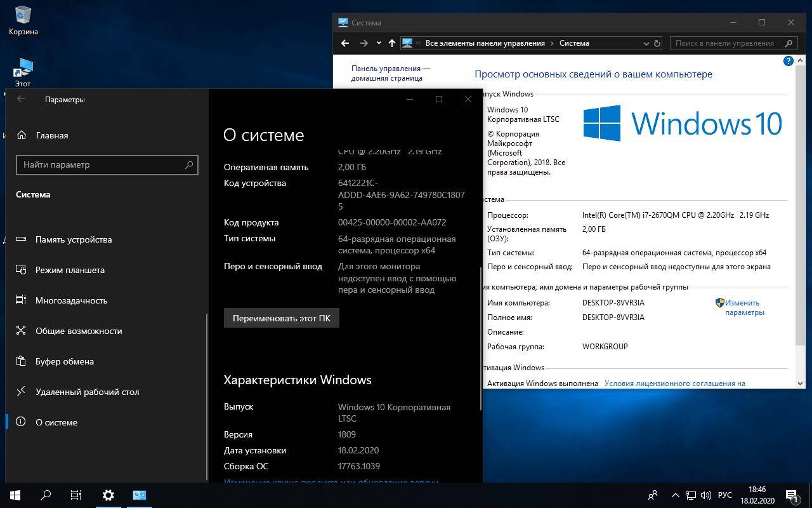Open recent locations dropdown in Система window

379,43
